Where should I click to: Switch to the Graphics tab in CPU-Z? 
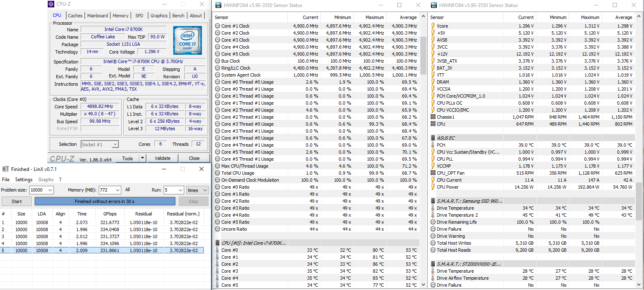[159, 16]
